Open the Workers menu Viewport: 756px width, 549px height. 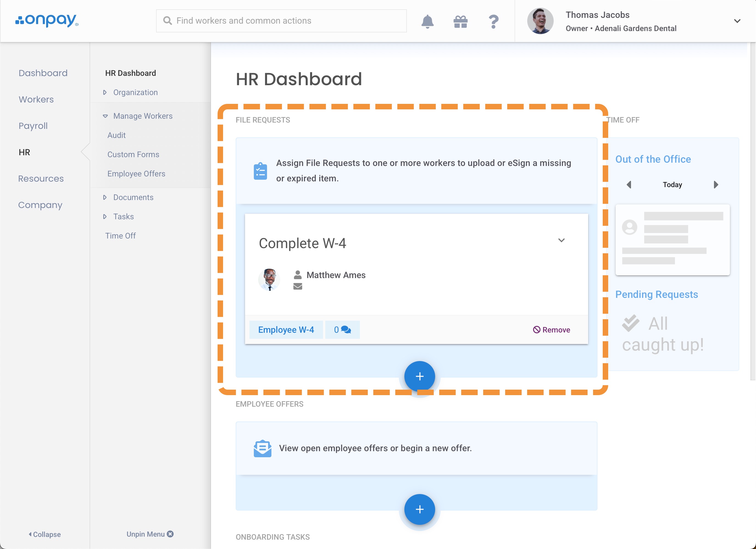[36, 99]
